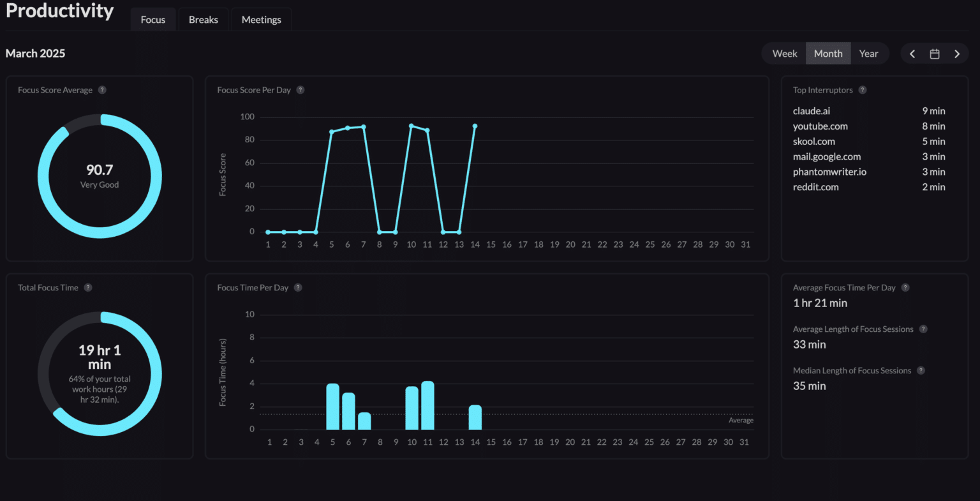Click the day 14 bar in Focus Time chart
This screenshot has height=501, width=980.
pos(475,417)
